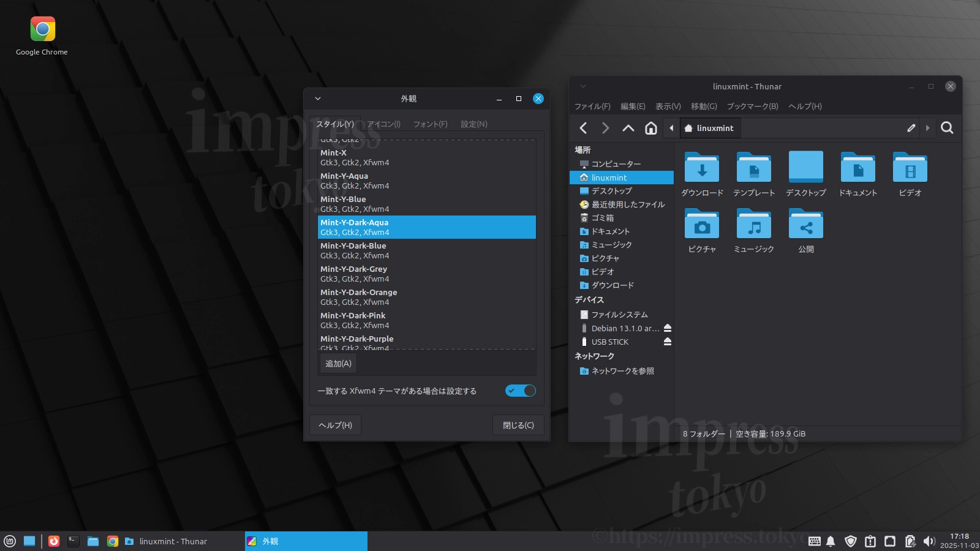This screenshot has height=551, width=980.
Task: Switch to the アイコン(I) tab
Action: (384, 124)
